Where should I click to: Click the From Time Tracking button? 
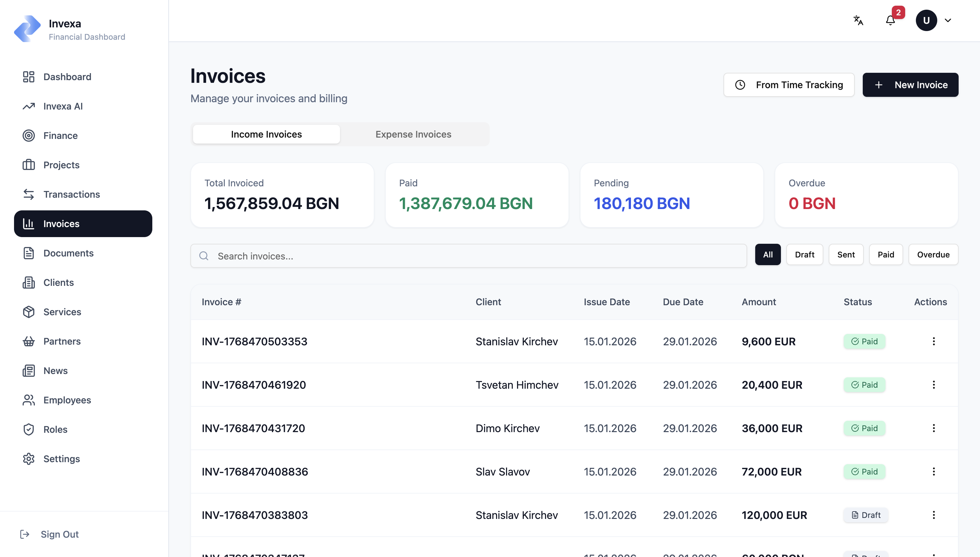(x=789, y=85)
